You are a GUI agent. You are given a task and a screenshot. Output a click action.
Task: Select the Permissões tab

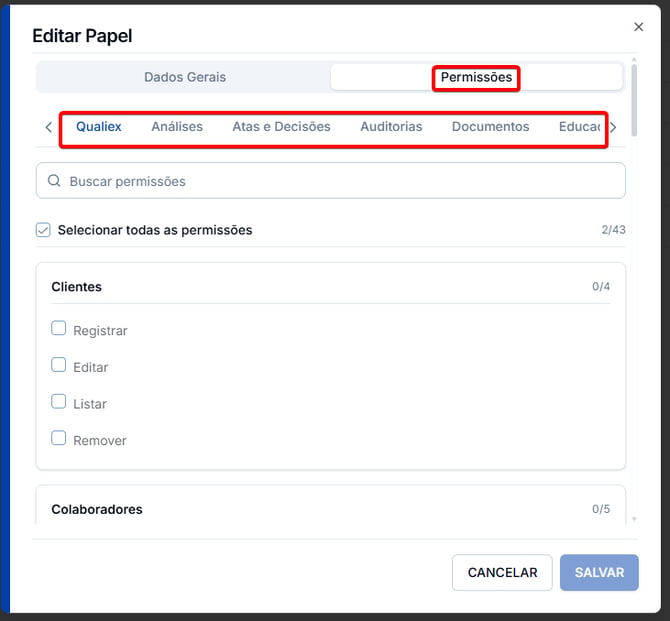coord(476,77)
